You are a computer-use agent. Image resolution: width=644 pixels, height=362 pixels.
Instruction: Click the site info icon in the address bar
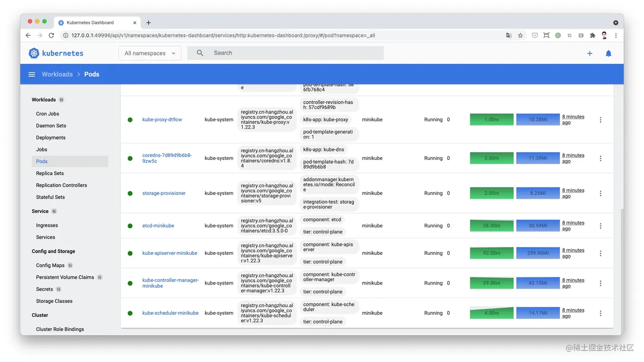[66, 35]
